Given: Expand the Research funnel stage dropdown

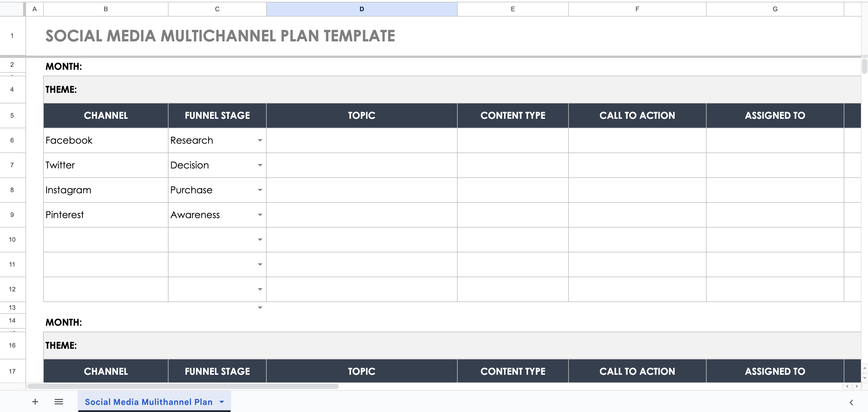Looking at the screenshot, I should click(260, 140).
